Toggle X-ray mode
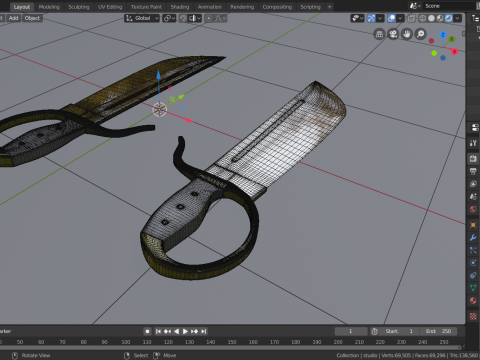This screenshot has height=360, width=480. 411,18
